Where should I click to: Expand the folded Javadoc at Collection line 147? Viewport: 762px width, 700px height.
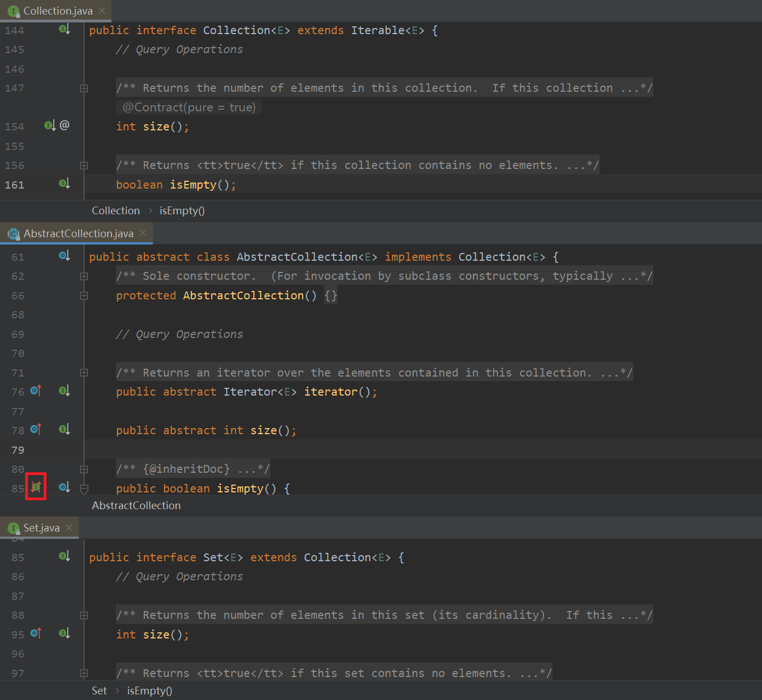click(84, 88)
